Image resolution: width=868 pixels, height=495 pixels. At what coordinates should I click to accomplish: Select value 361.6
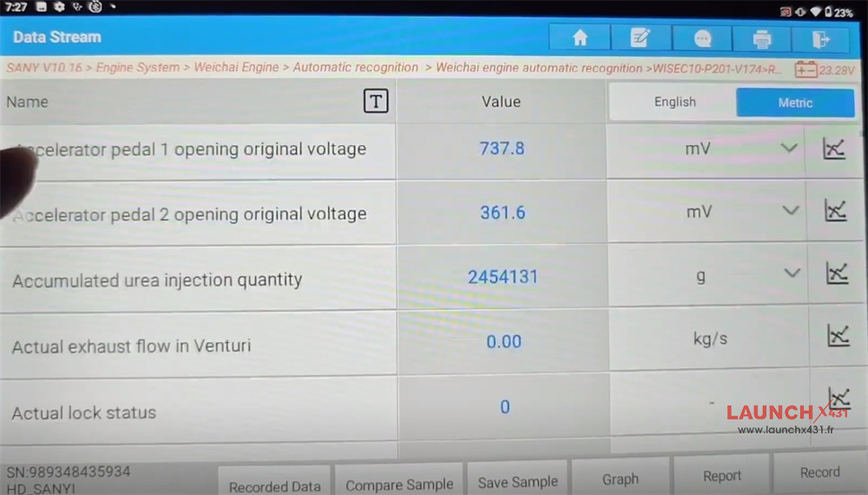(x=502, y=213)
